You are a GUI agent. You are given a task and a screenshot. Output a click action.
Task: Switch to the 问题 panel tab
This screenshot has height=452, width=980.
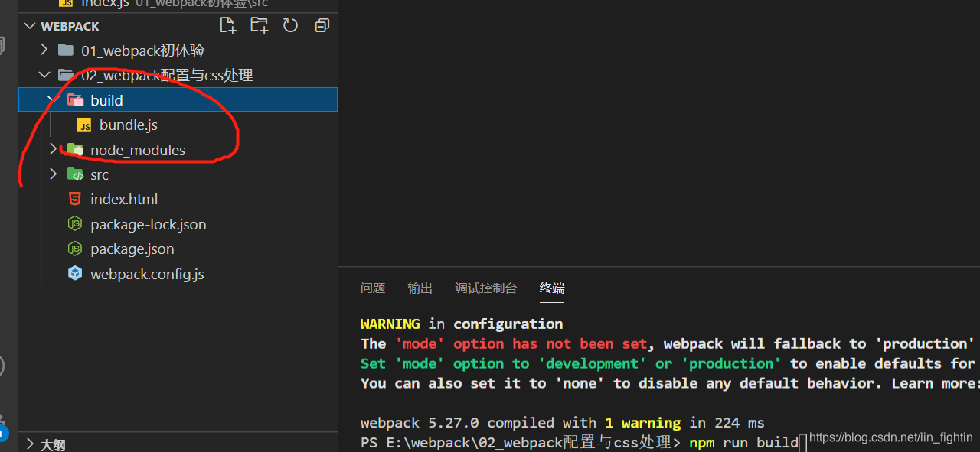[x=373, y=288]
